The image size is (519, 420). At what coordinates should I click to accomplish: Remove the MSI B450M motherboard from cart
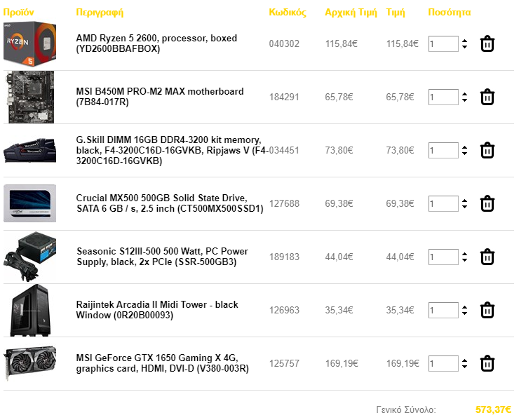[x=487, y=97]
